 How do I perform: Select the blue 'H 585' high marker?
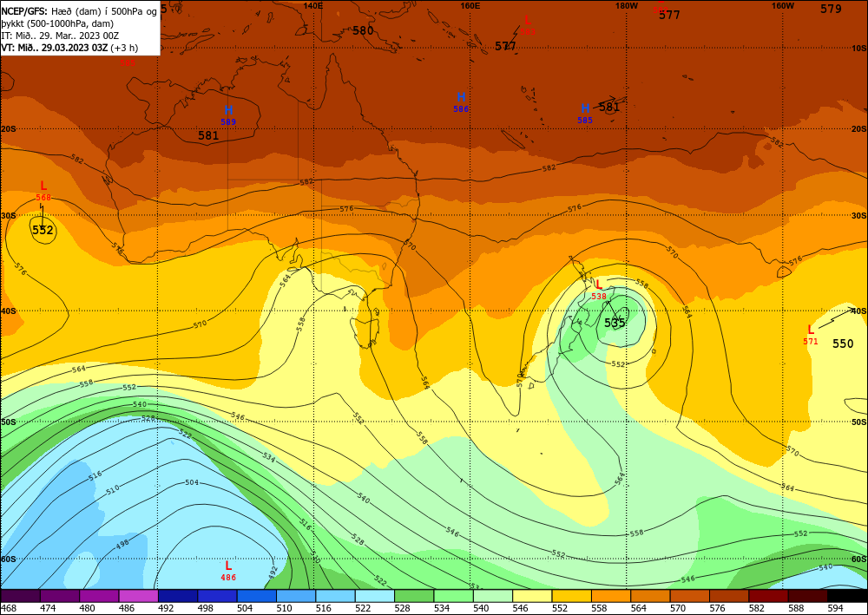585,114
